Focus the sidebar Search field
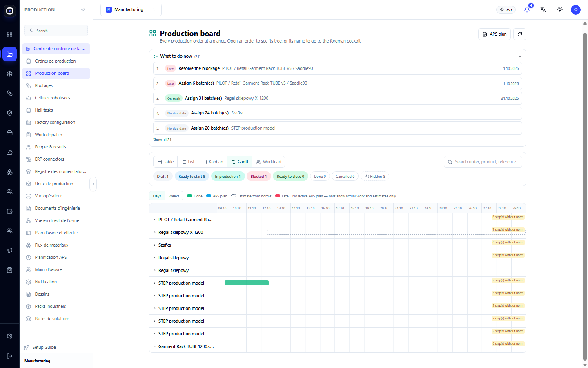The height and width of the screenshot is (368, 588). tap(56, 31)
